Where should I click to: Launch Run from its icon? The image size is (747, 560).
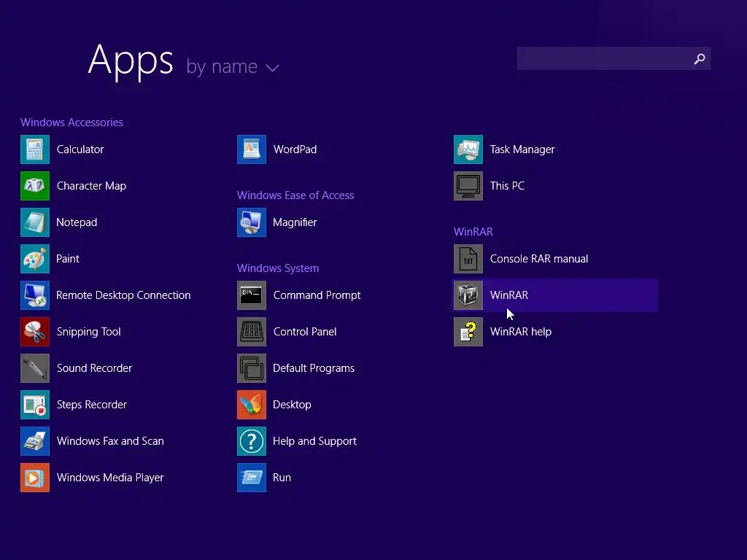pyautogui.click(x=252, y=478)
